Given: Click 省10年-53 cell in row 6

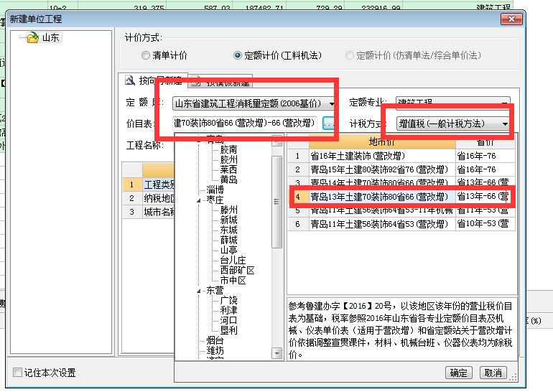Looking at the screenshot, I should point(485,224).
